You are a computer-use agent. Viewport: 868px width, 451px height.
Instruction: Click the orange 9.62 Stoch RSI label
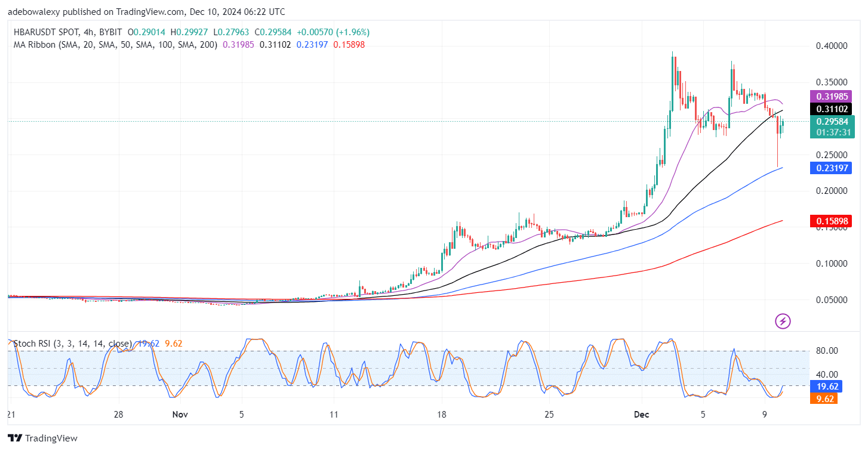click(x=823, y=398)
